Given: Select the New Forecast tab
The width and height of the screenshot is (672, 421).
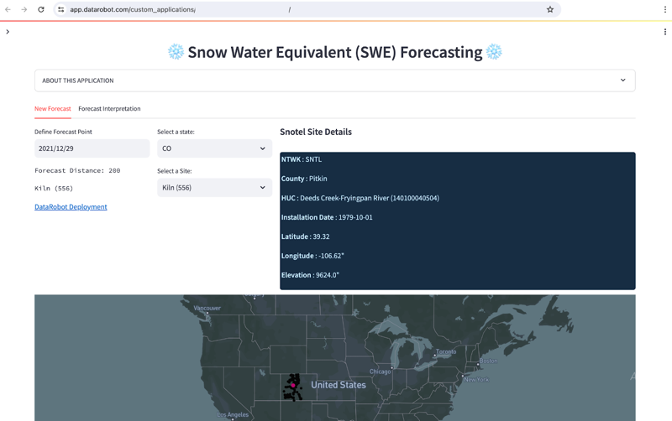Looking at the screenshot, I should pyautogui.click(x=53, y=109).
